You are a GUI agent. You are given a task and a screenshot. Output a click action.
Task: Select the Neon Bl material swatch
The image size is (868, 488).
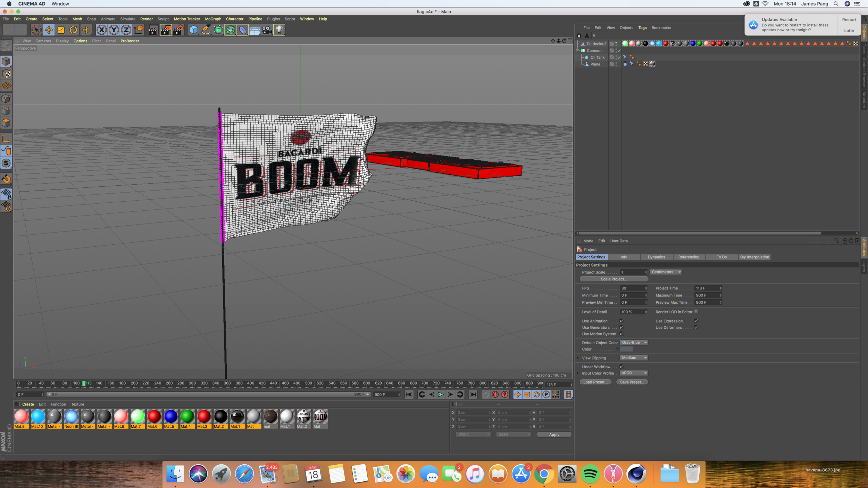point(71,419)
